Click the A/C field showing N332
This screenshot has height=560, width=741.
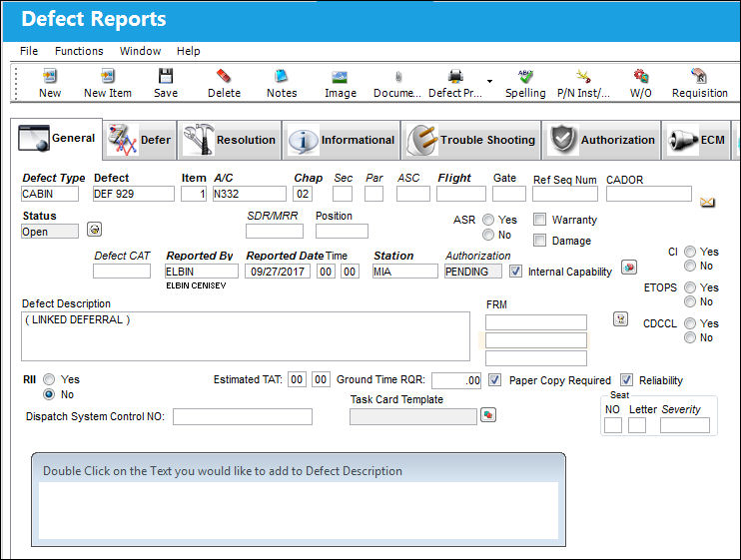tap(249, 194)
